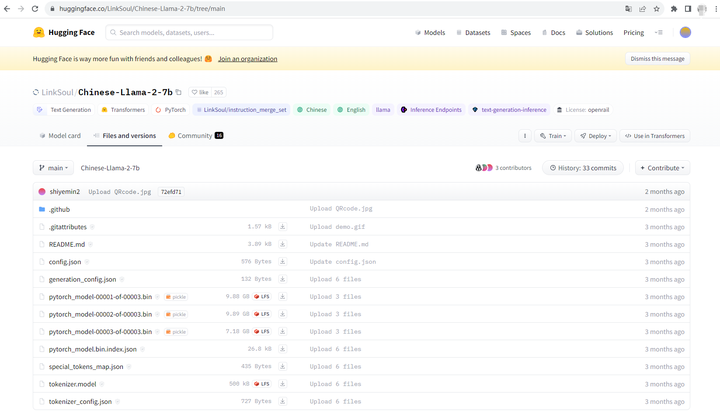Download pytorch_model.bin.index.json

tap(282, 349)
